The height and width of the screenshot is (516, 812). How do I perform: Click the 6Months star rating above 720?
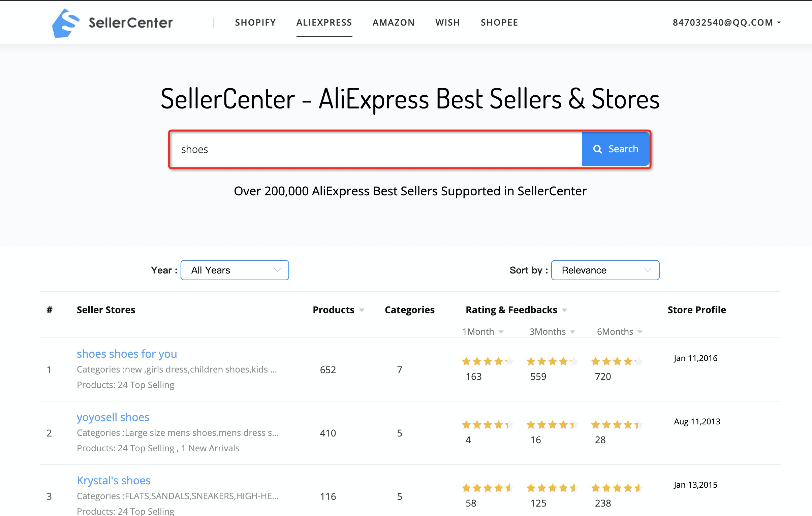pyautogui.click(x=617, y=362)
